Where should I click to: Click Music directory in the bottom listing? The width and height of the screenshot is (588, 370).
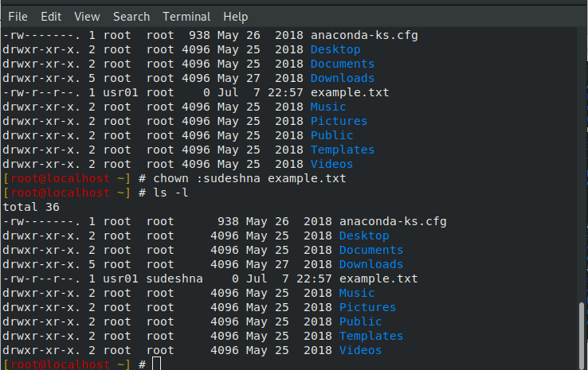click(357, 293)
